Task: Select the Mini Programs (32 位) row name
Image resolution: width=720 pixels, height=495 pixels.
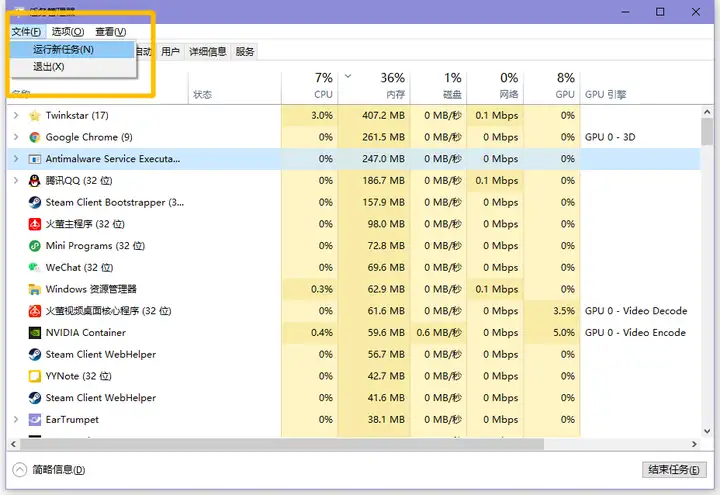Action: 95,246
